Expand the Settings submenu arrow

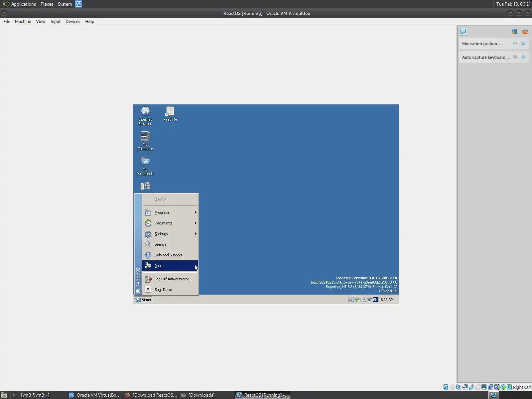pyautogui.click(x=196, y=234)
